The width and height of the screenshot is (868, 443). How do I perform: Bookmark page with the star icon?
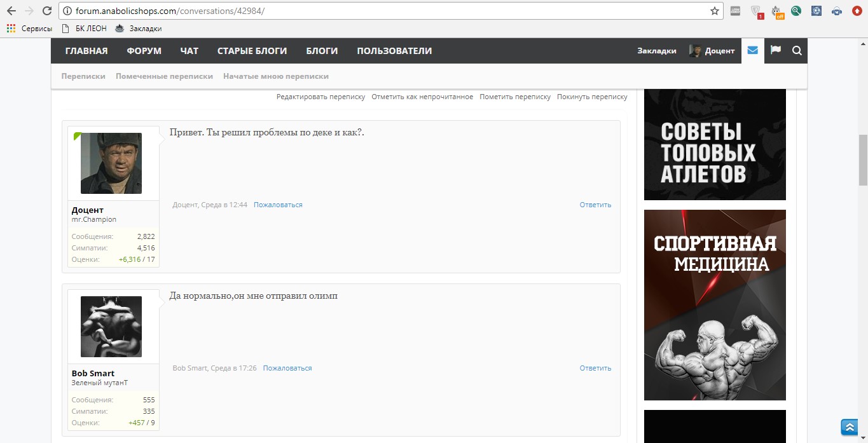(714, 11)
